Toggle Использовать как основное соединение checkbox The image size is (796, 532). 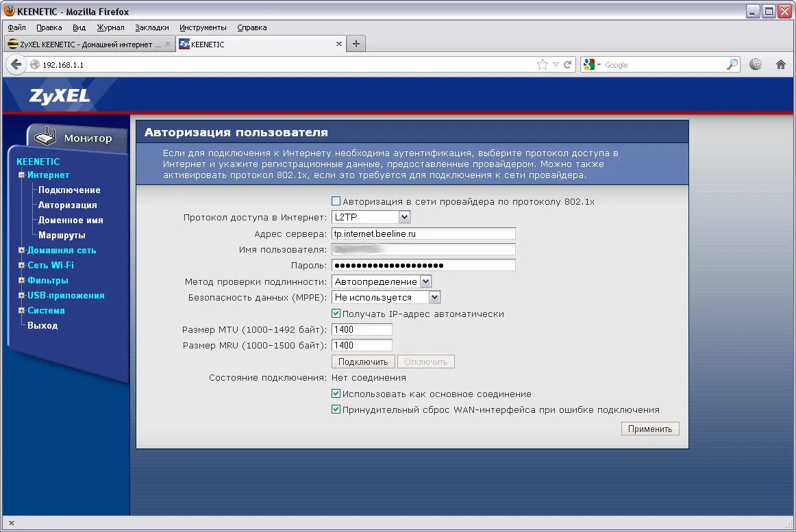(336, 394)
